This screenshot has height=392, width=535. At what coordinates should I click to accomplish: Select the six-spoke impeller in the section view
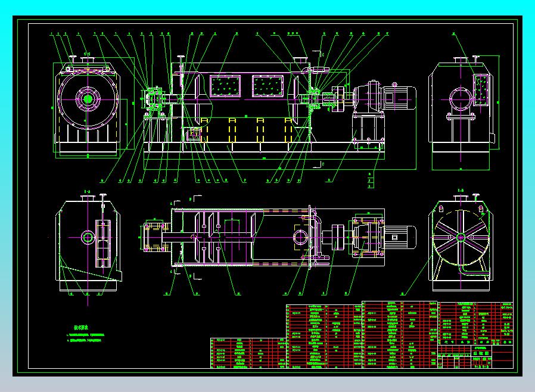click(x=461, y=237)
